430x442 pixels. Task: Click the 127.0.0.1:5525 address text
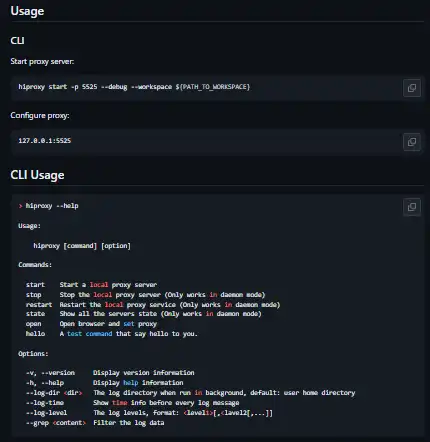click(45, 141)
